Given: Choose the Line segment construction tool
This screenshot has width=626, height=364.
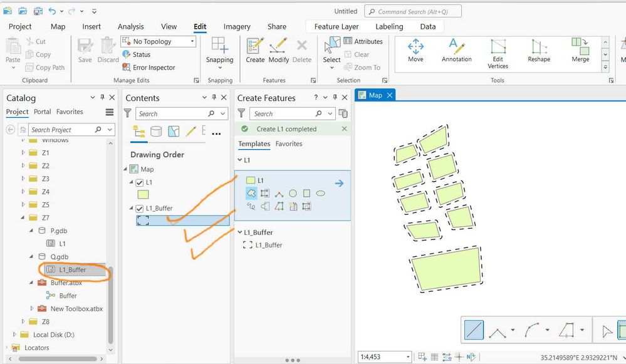Looking at the screenshot, I should click(x=474, y=330).
